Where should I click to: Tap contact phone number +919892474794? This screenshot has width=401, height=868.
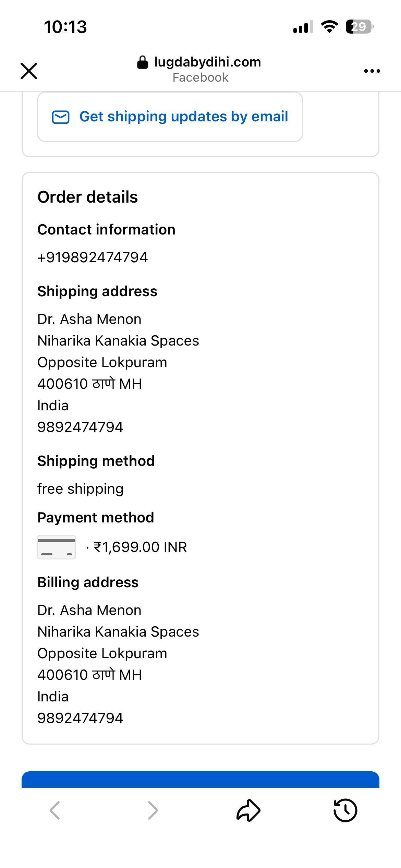click(x=93, y=257)
